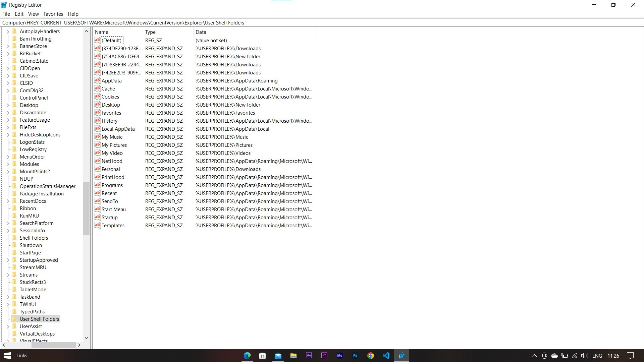
Task: Open Adobe After Effects taskbar icon
Action: tap(309, 356)
